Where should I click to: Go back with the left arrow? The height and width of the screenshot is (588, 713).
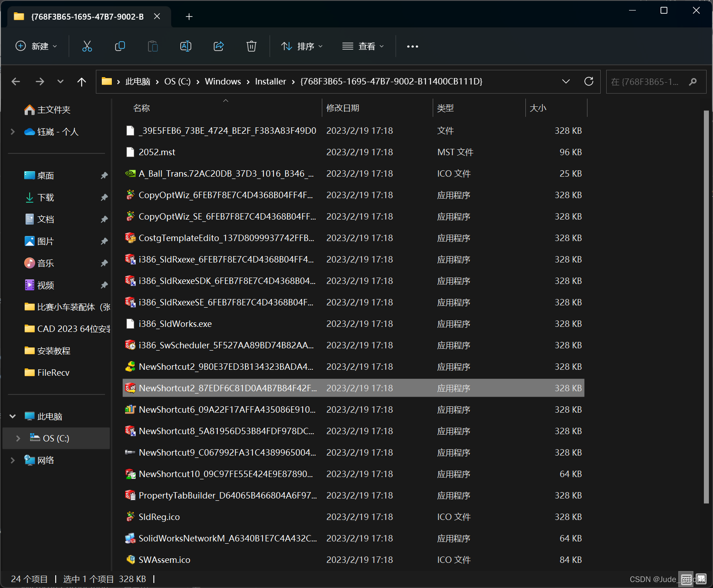16,81
